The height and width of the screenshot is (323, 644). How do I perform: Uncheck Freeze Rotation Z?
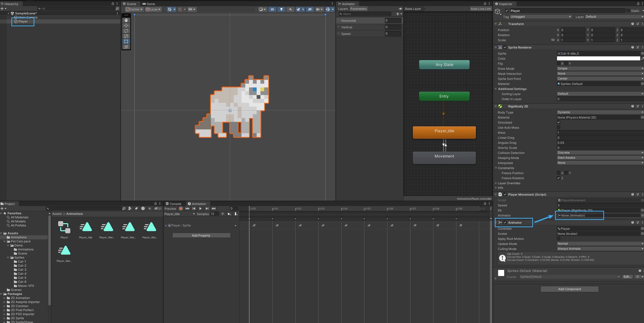(x=559, y=178)
